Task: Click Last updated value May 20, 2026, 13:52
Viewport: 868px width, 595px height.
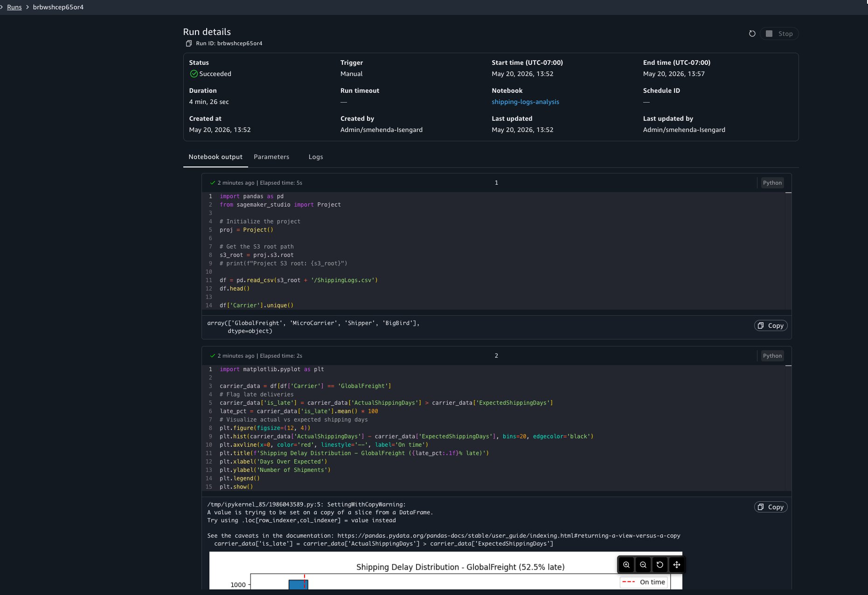Action: click(x=522, y=130)
